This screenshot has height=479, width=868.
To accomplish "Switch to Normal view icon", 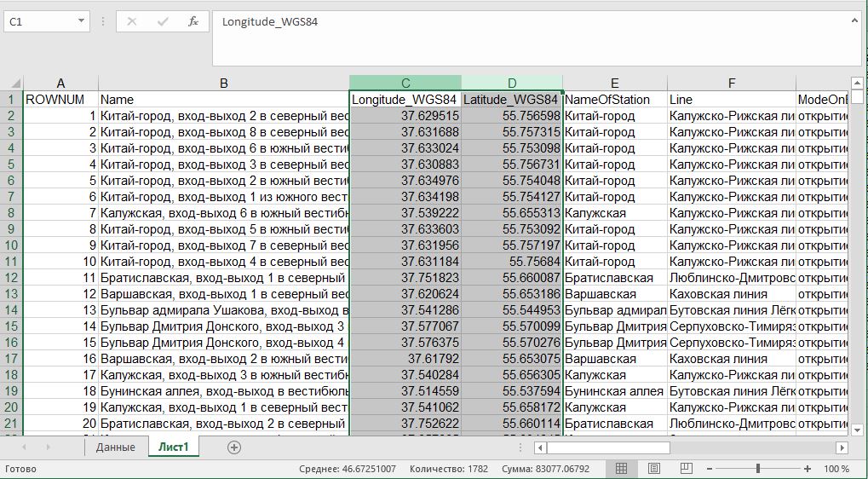I will point(621,469).
